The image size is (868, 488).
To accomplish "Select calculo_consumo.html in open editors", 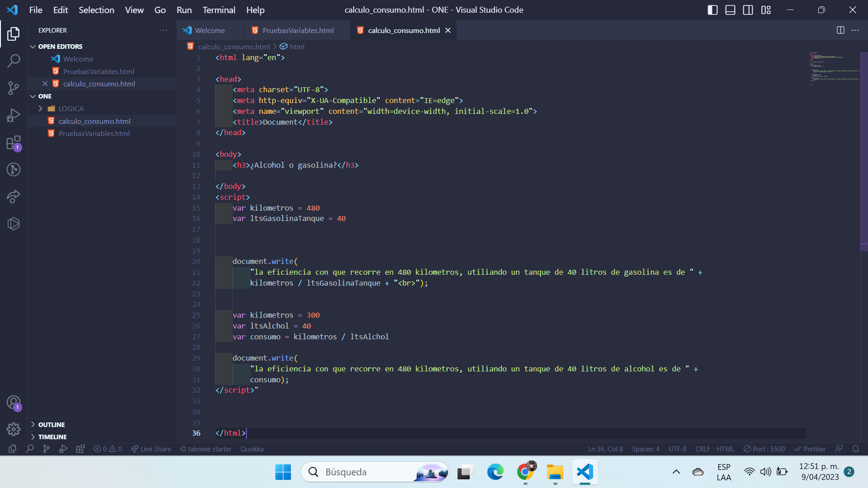I will [99, 84].
